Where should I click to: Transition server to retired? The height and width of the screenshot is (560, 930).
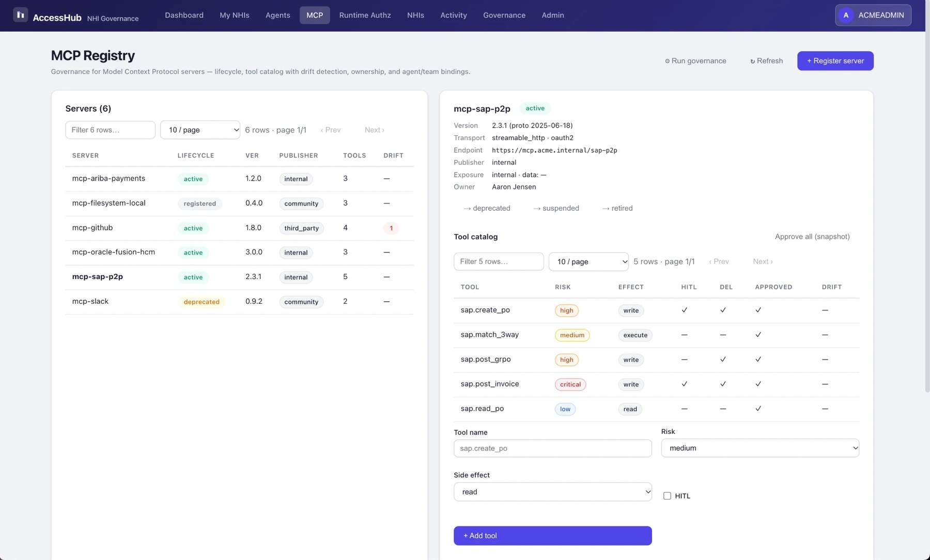(617, 208)
